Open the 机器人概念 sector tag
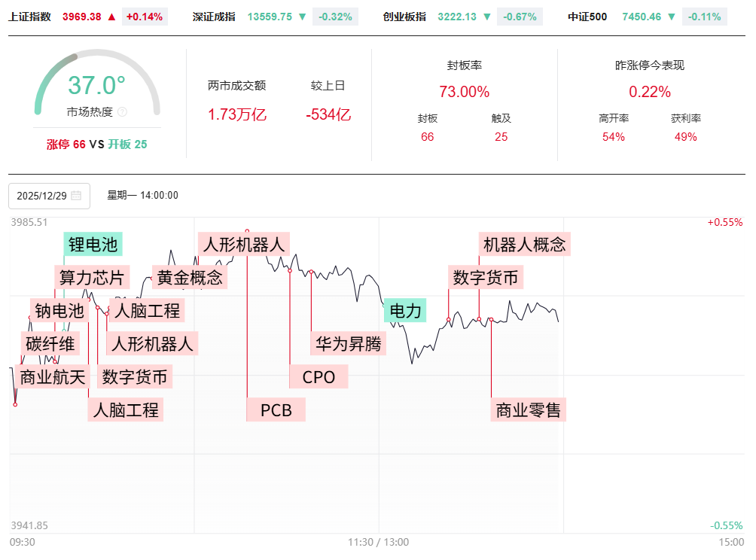This screenshot has height=560, width=756. 524,245
